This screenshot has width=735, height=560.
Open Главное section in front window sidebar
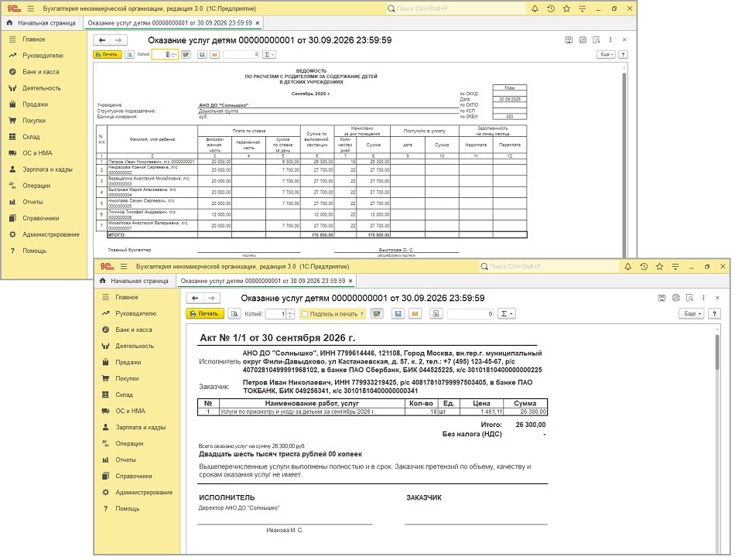point(127,297)
